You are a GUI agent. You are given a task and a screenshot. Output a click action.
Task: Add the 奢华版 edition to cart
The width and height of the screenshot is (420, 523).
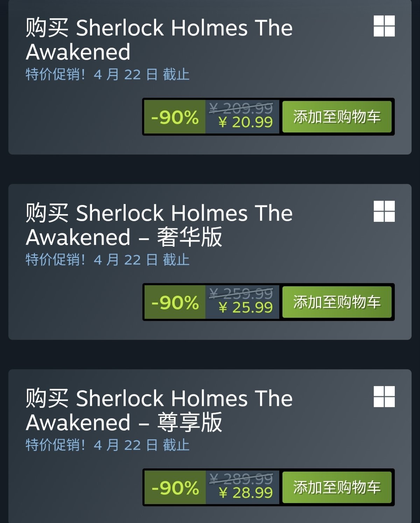[x=337, y=302]
